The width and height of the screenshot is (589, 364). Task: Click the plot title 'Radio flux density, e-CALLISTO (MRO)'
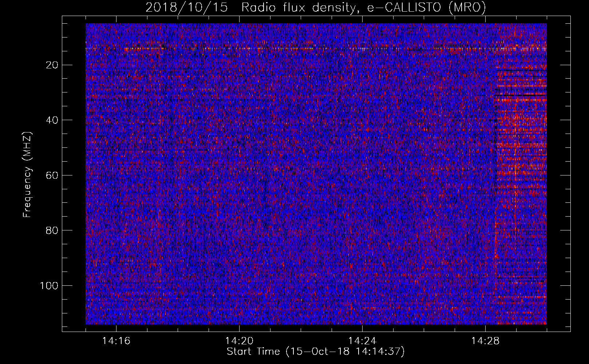tap(364, 8)
